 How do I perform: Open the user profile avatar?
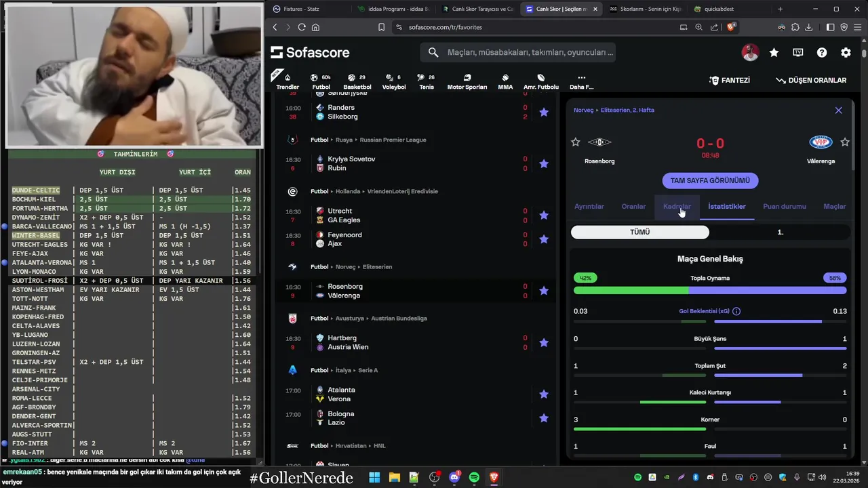pos(749,52)
